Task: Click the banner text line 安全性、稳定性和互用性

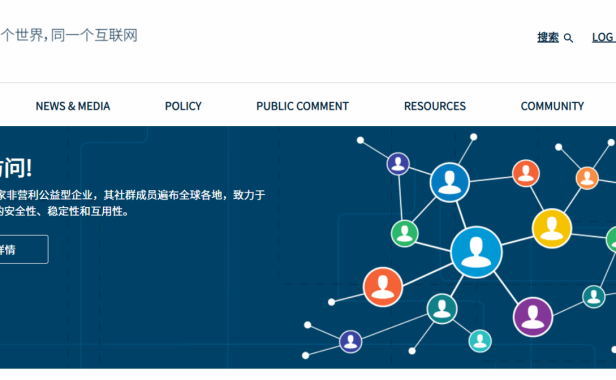Action: tap(64, 211)
